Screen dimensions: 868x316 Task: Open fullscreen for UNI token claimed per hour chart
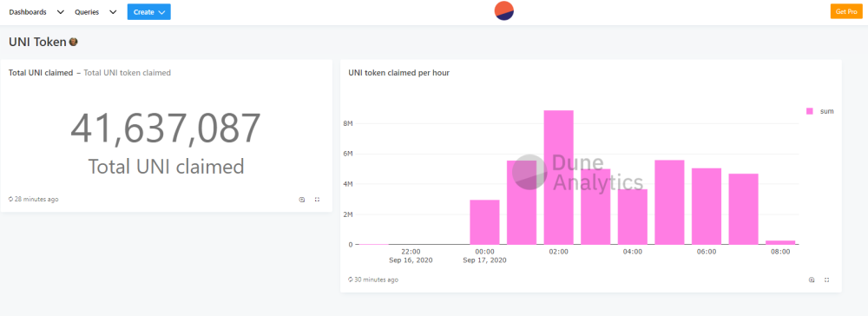[x=826, y=280]
